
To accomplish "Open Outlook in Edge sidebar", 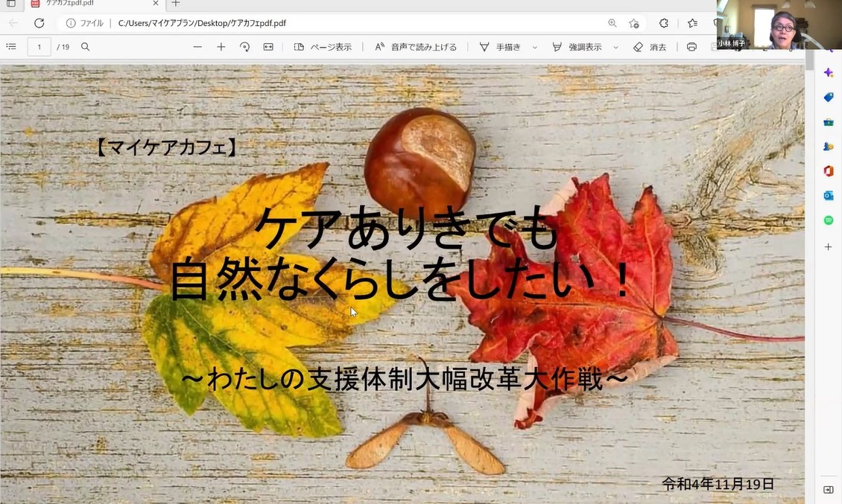I will [828, 196].
